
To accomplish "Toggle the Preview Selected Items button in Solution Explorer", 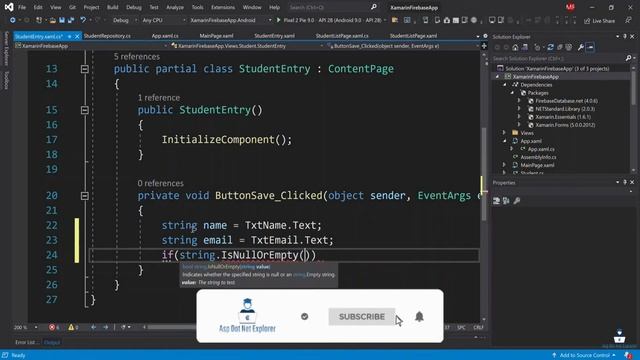I will point(590,47).
